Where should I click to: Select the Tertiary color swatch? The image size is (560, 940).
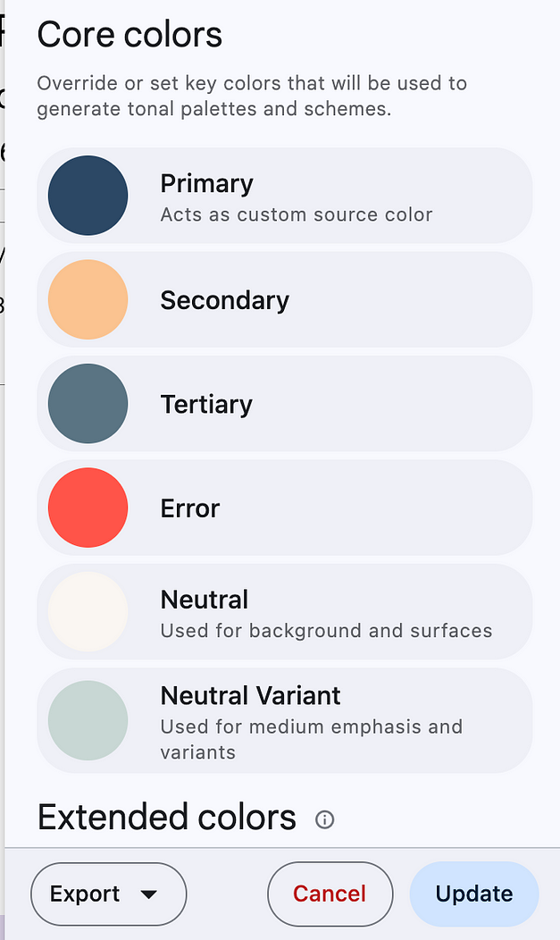88,404
